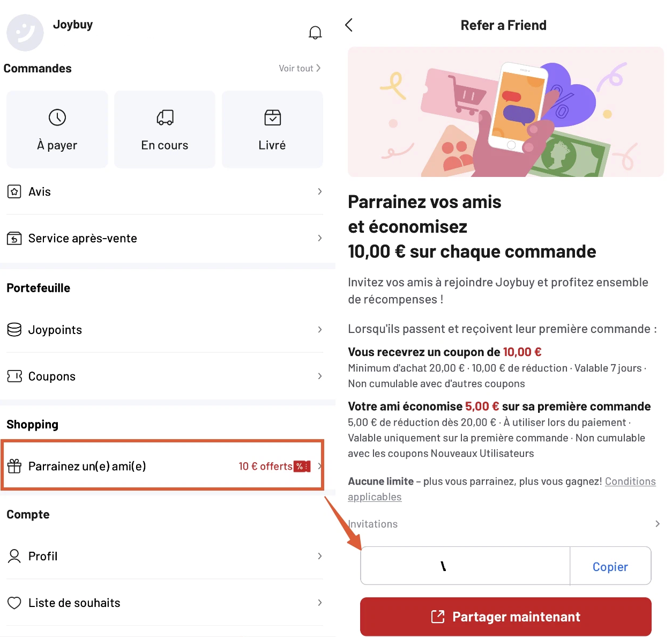Tap the Coupons ticket icon
The height and width of the screenshot is (637, 672).
click(x=14, y=376)
